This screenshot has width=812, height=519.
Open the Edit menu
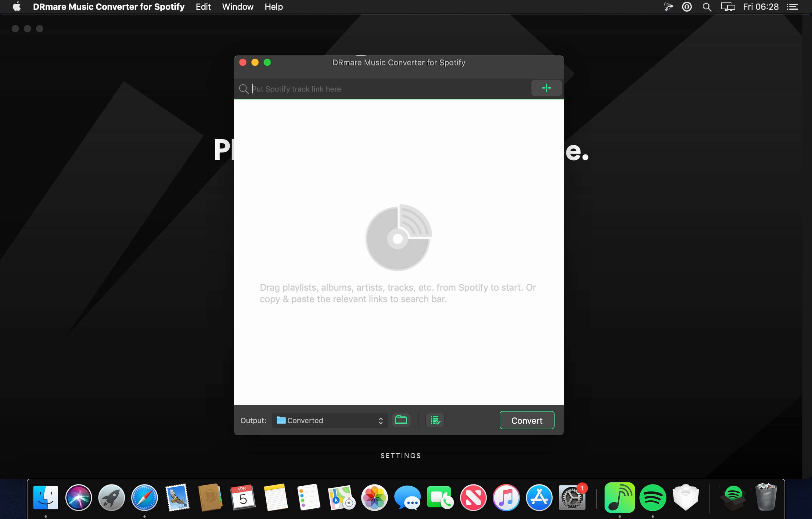tap(203, 7)
